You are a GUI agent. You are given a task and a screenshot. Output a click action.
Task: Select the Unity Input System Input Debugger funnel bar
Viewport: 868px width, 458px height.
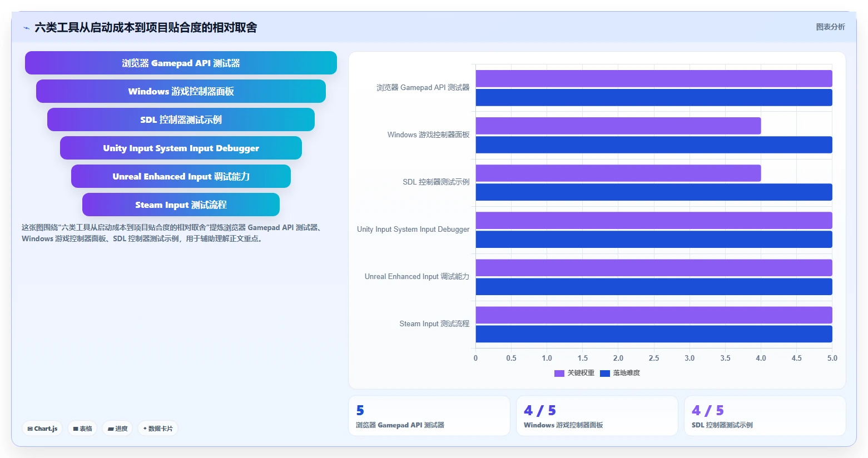tap(181, 148)
